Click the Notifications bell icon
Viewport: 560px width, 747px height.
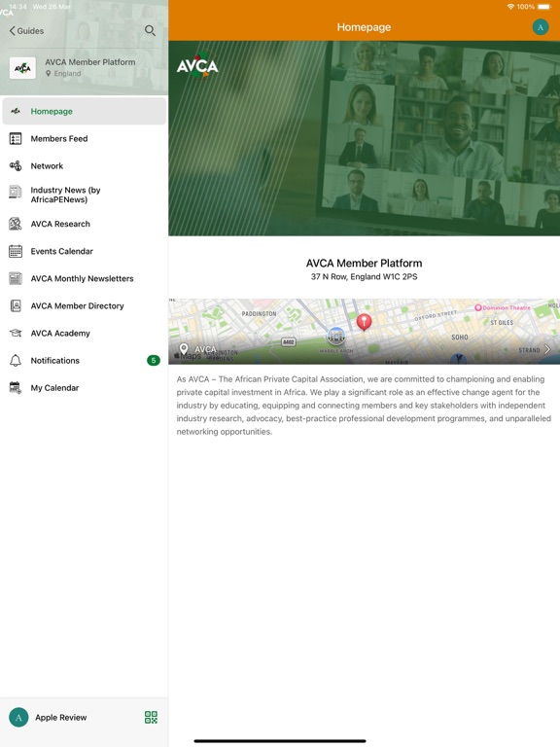(16, 360)
